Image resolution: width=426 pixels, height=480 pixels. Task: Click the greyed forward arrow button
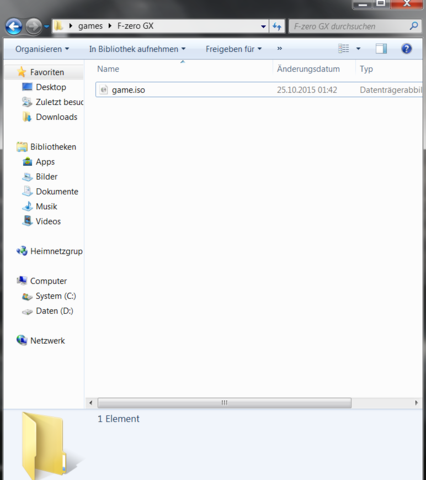click(x=33, y=26)
